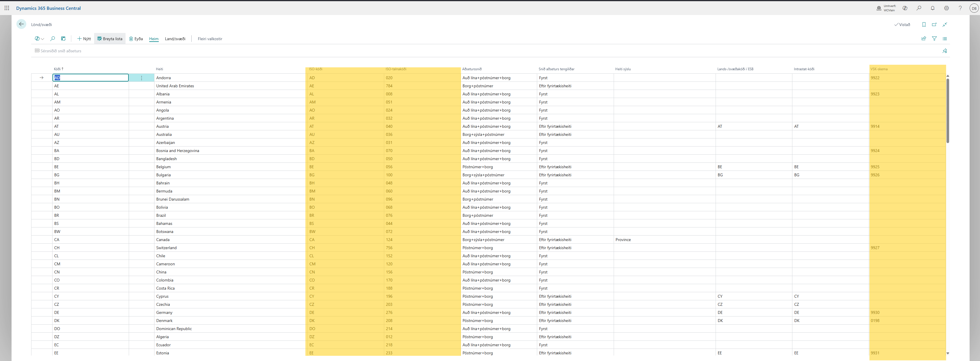The width and height of the screenshot is (980, 361).
Task: Select the Canada row Province cell
Action: coord(664,240)
